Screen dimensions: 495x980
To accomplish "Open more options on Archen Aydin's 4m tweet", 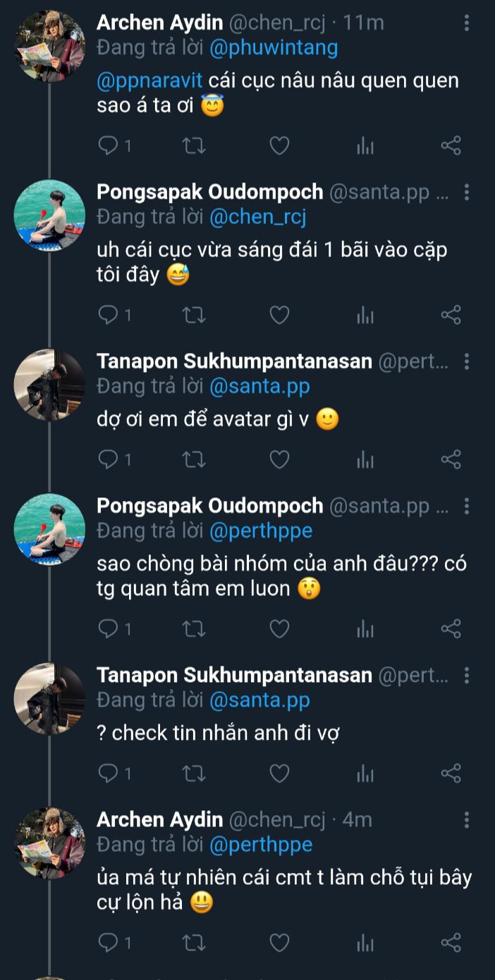I will pos(466,820).
